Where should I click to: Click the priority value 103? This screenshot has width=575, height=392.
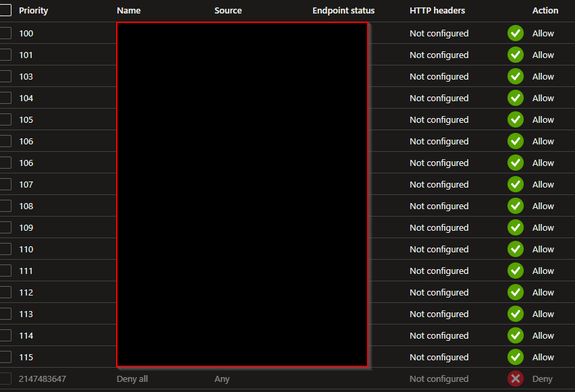tap(26, 77)
